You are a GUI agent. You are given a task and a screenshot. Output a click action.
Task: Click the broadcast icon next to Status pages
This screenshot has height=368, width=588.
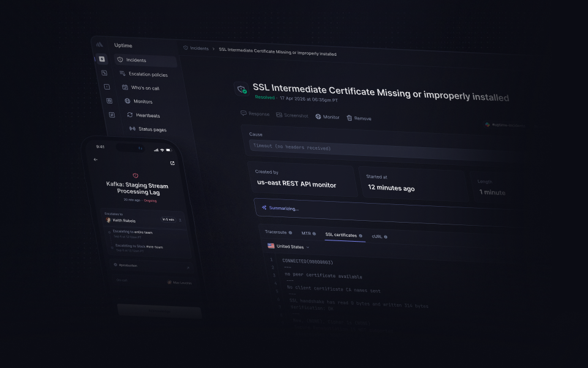(x=132, y=128)
